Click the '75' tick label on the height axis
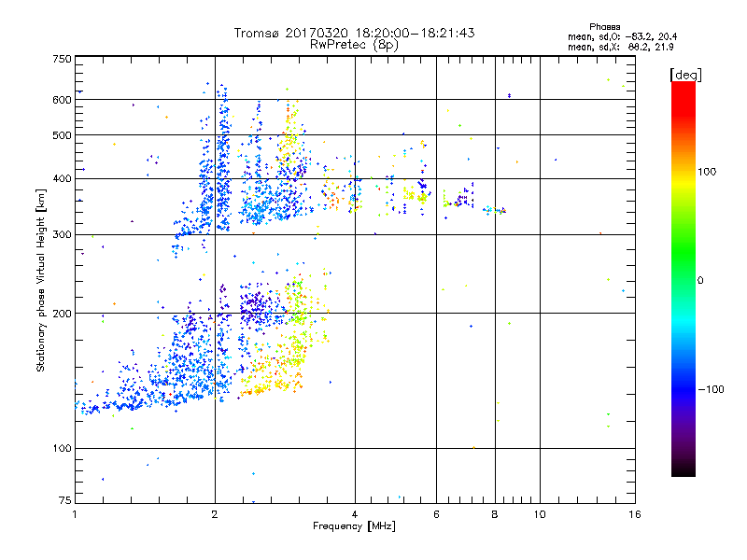Image resolution: width=747 pixels, height=560 pixels. [x=65, y=500]
